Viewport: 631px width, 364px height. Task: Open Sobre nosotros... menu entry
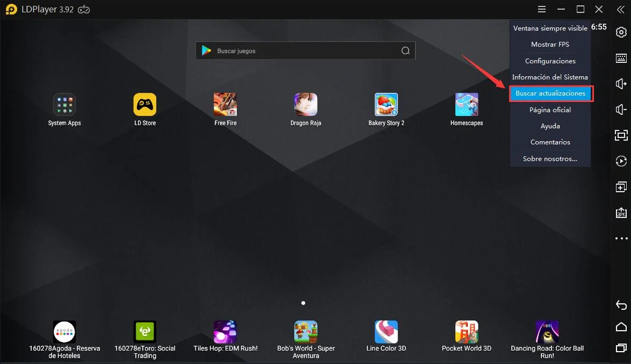click(550, 158)
